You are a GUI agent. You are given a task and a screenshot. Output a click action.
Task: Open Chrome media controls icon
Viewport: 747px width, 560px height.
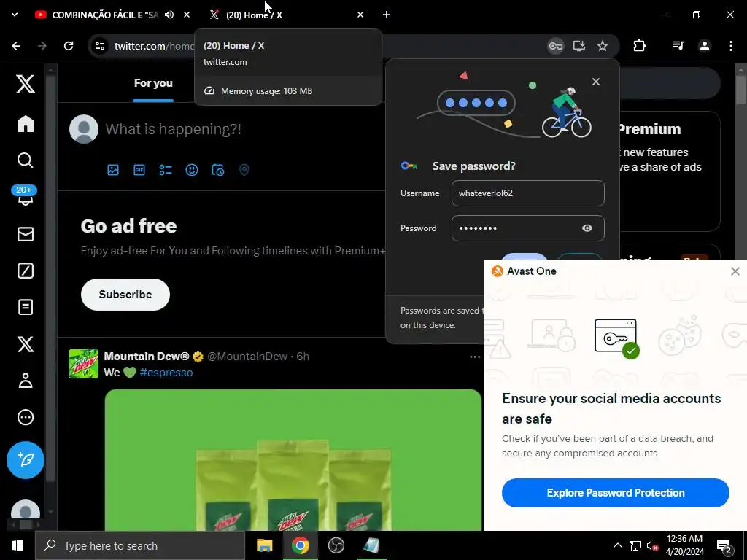point(678,46)
